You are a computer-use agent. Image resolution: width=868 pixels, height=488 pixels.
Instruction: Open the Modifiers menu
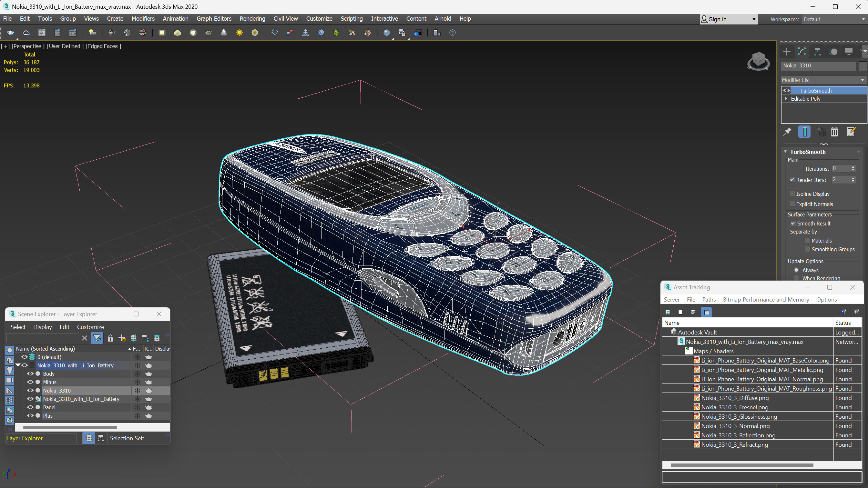143,18
